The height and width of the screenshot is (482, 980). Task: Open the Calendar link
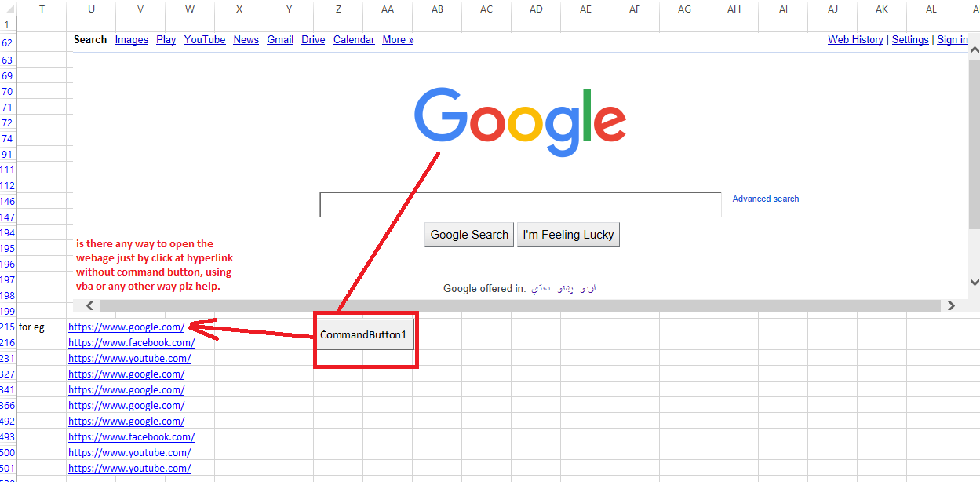(x=354, y=40)
